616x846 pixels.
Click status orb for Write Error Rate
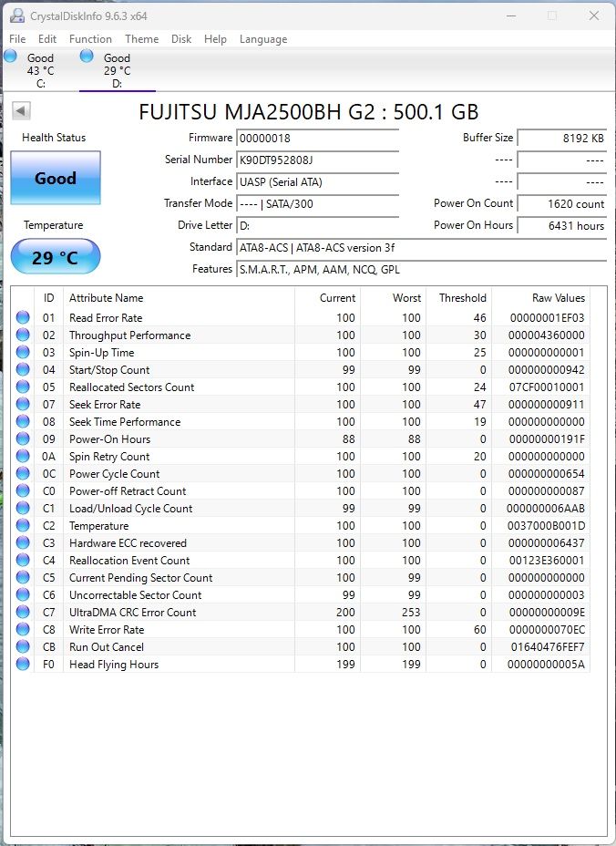(23, 629)
